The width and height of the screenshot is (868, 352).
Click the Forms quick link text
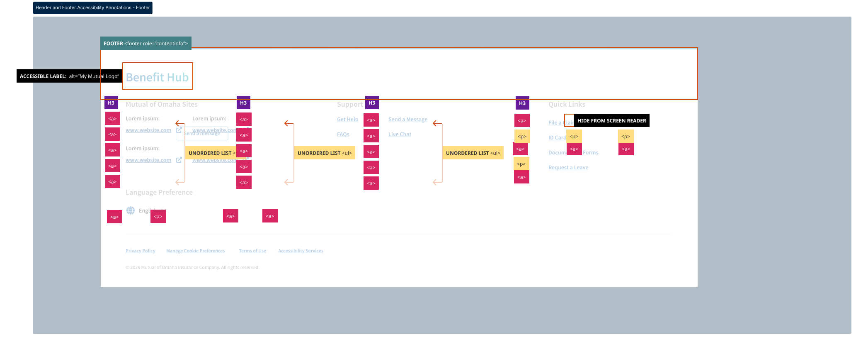[x=591, y=152]
